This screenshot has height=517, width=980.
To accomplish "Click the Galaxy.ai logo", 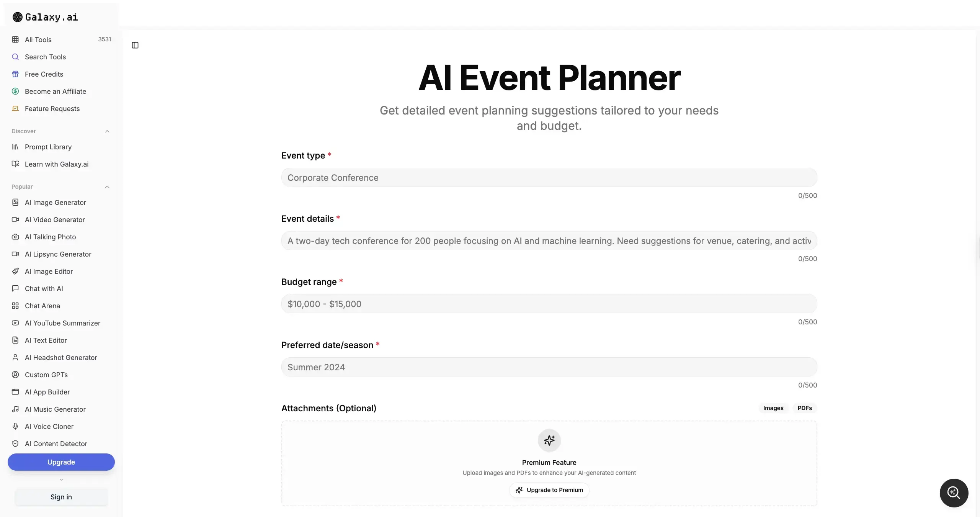I will (44, 17).
